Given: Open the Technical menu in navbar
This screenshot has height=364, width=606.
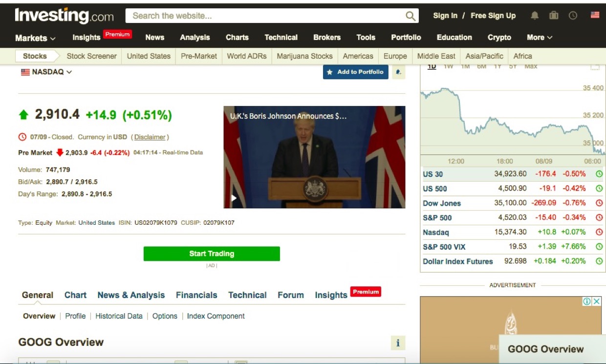Looking at the screenshot, I should [x=281, y=38].
